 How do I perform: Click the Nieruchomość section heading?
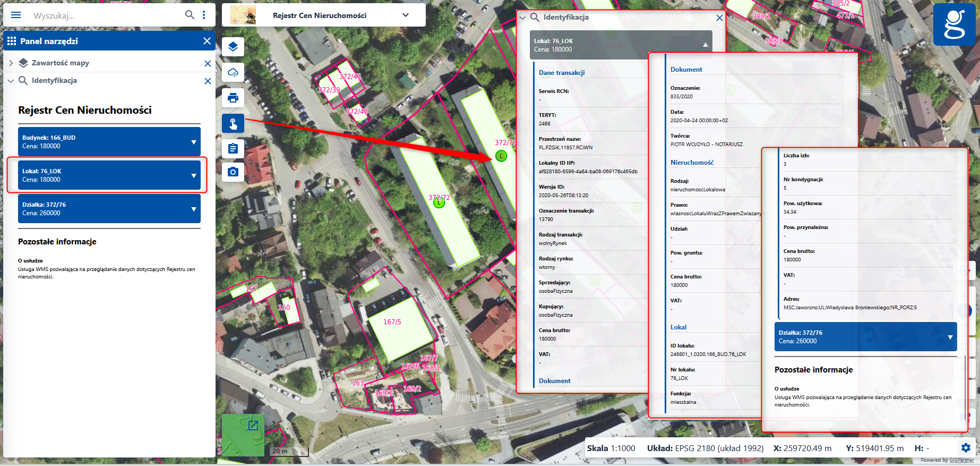coord(692,163)
